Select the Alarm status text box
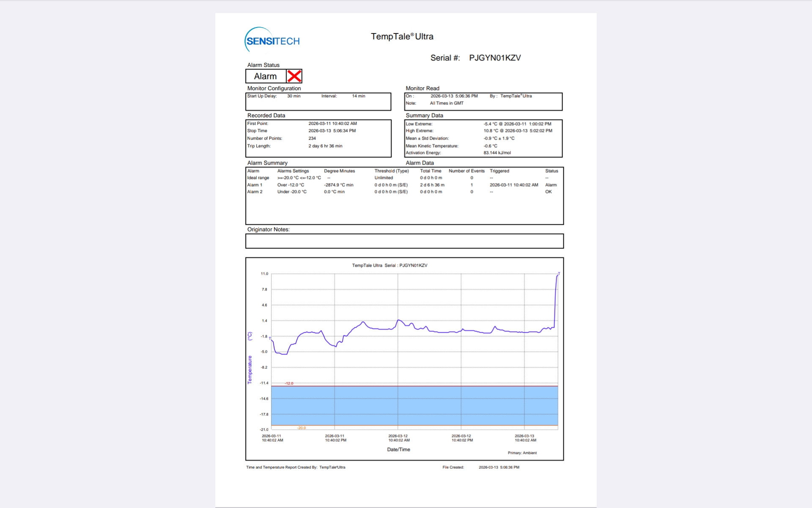 pos(266,76)
